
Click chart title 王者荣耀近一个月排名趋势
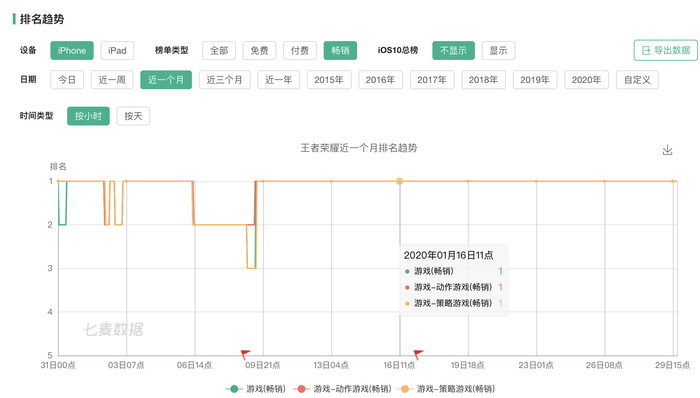358,148
